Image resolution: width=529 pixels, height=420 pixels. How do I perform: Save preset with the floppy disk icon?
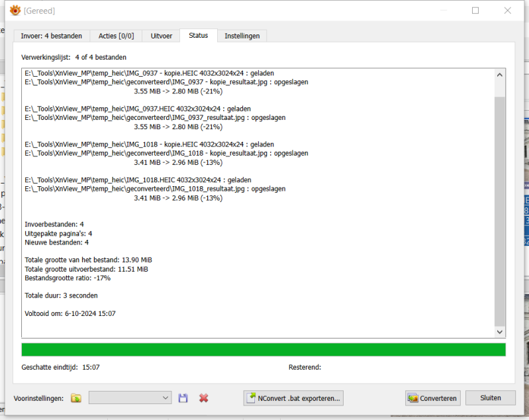point(183,398)
